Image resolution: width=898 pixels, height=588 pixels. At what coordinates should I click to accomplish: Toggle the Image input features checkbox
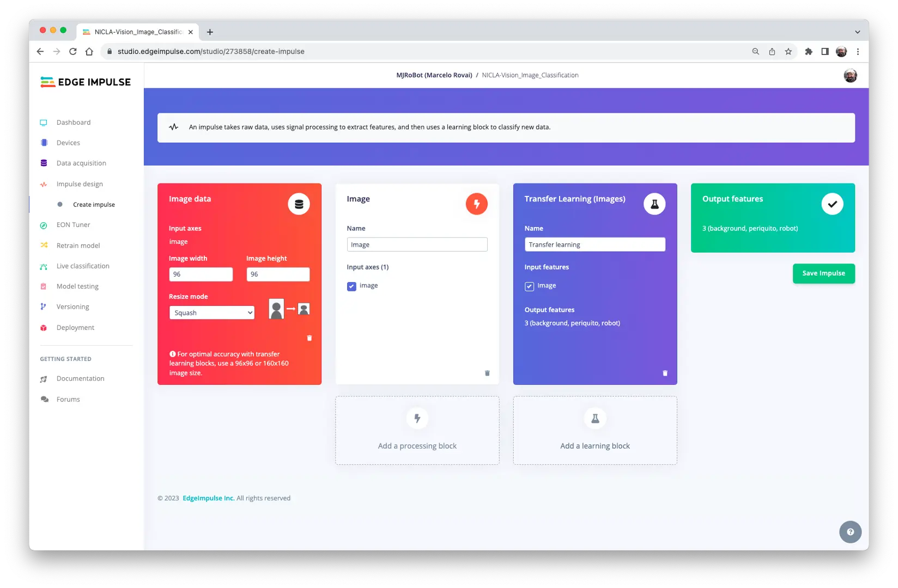[x=529, y=286]
